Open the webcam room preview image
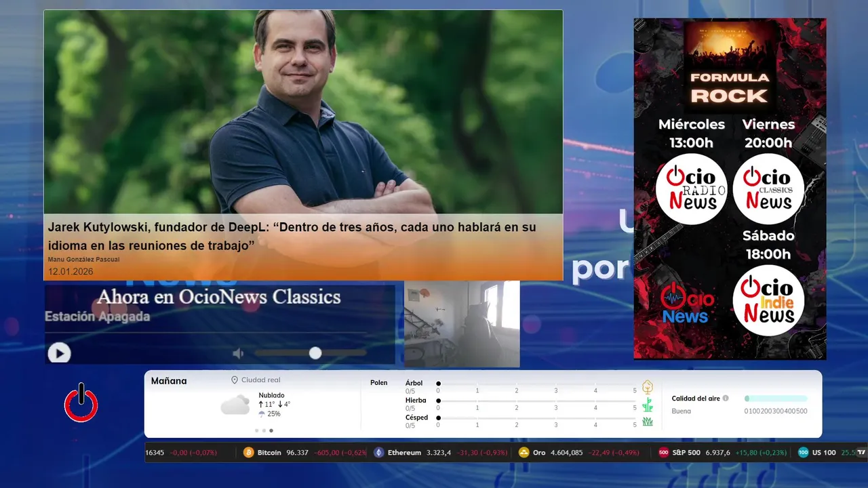868x488 pixels. coord(462,324)
